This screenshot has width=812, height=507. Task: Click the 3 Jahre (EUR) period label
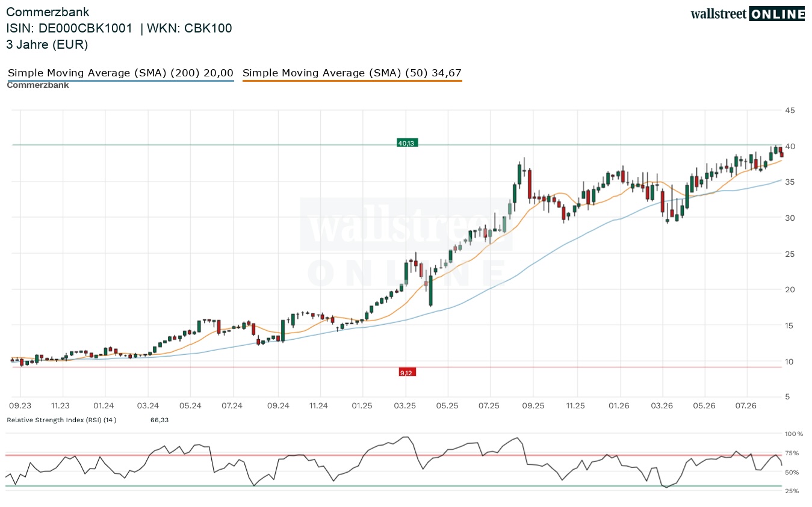tap(47, 45)
